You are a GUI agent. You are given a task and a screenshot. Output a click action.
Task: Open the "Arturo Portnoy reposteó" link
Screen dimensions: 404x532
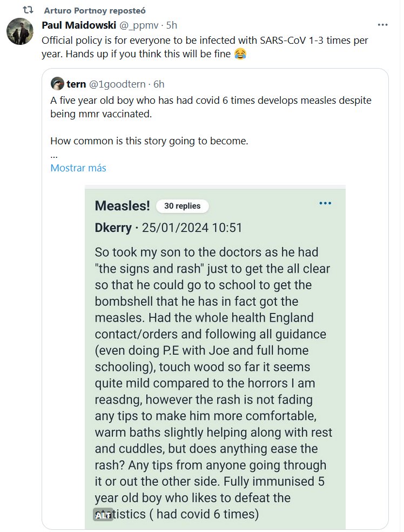(x=96, y=11)
